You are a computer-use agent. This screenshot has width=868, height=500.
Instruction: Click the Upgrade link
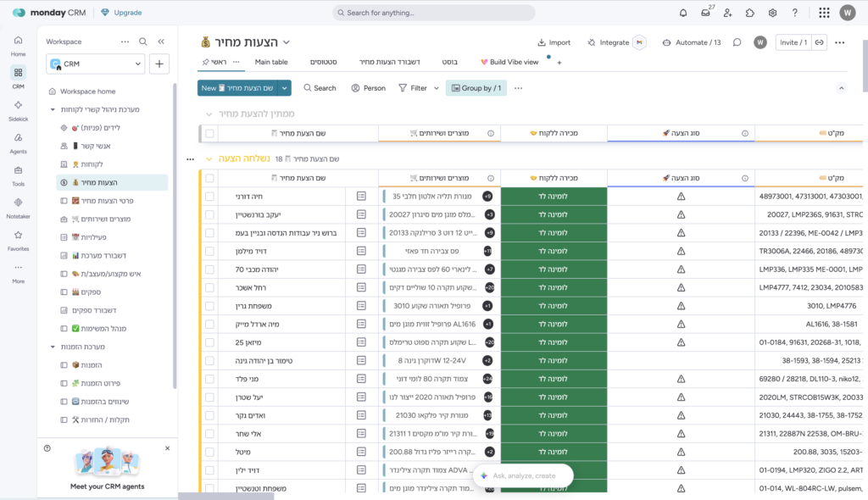122,13
